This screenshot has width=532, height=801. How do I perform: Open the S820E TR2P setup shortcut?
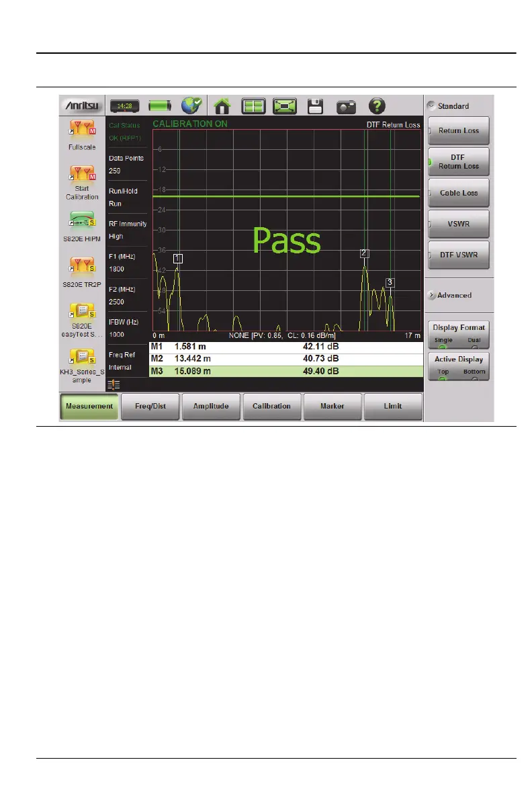tap(82, 266)
